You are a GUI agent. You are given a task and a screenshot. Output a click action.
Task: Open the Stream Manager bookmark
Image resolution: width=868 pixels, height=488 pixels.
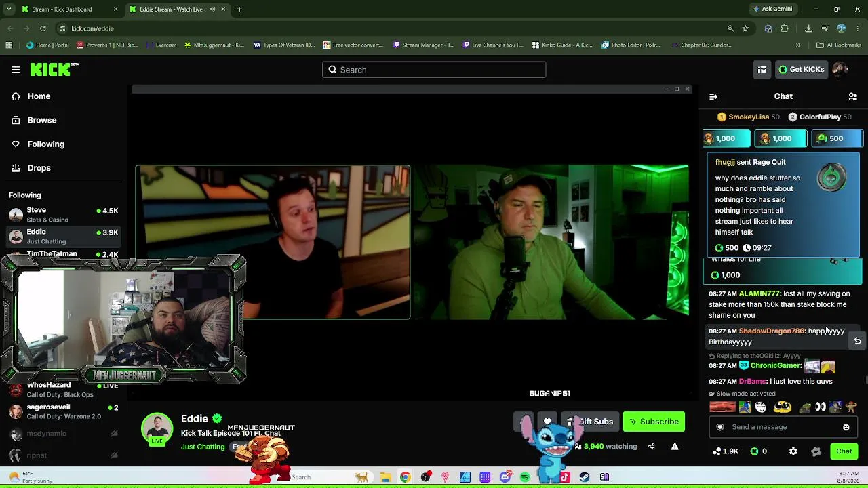[422, 45]
